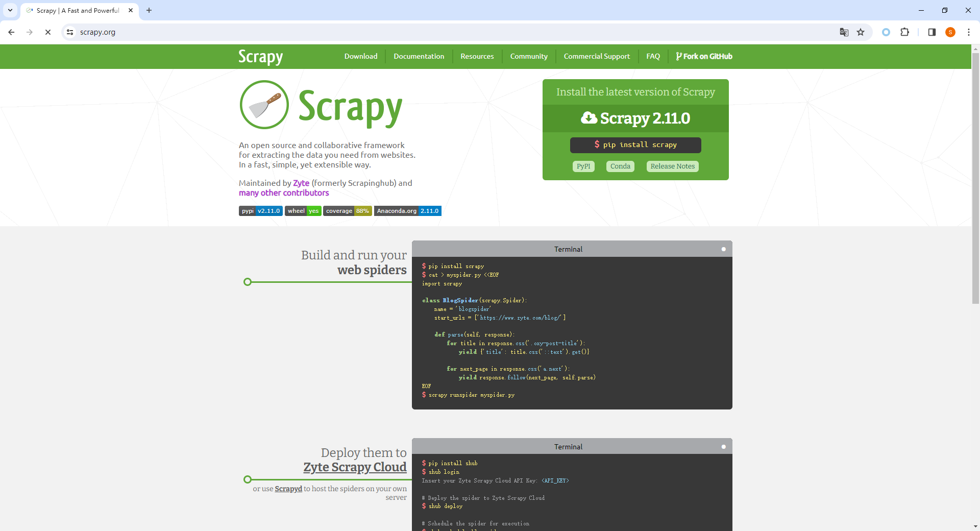Open the Release Notes button
Screen dimensions: 980x531
pos(673,166)
